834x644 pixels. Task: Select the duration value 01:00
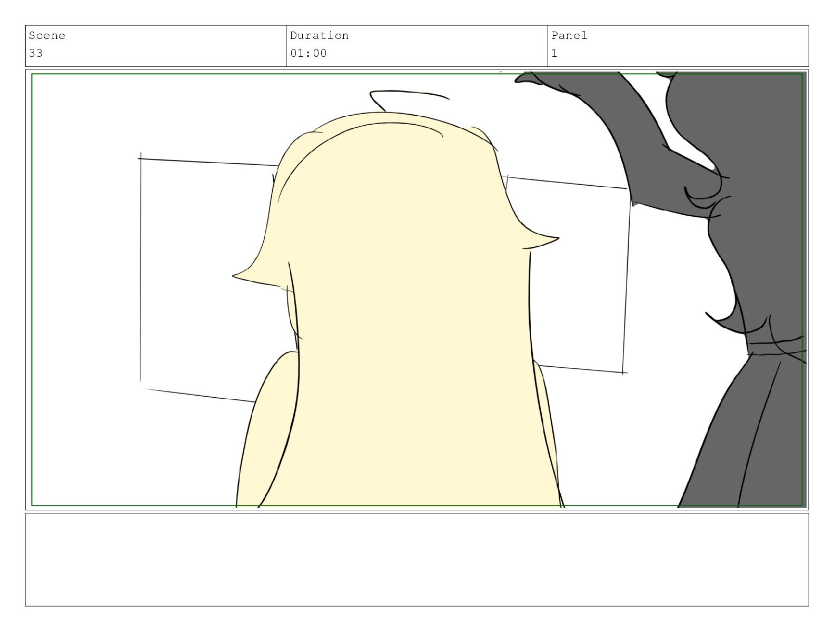tap(309, 53)
